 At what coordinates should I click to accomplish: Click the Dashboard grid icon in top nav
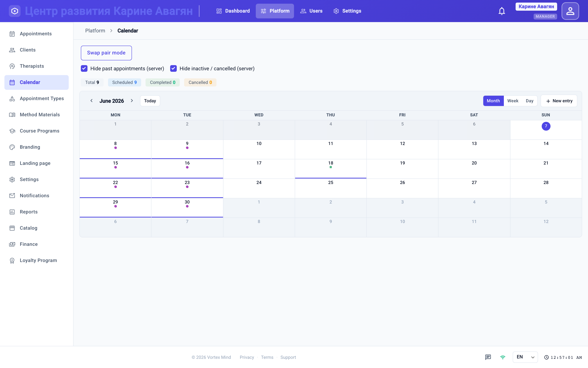[x=219, y=11]
